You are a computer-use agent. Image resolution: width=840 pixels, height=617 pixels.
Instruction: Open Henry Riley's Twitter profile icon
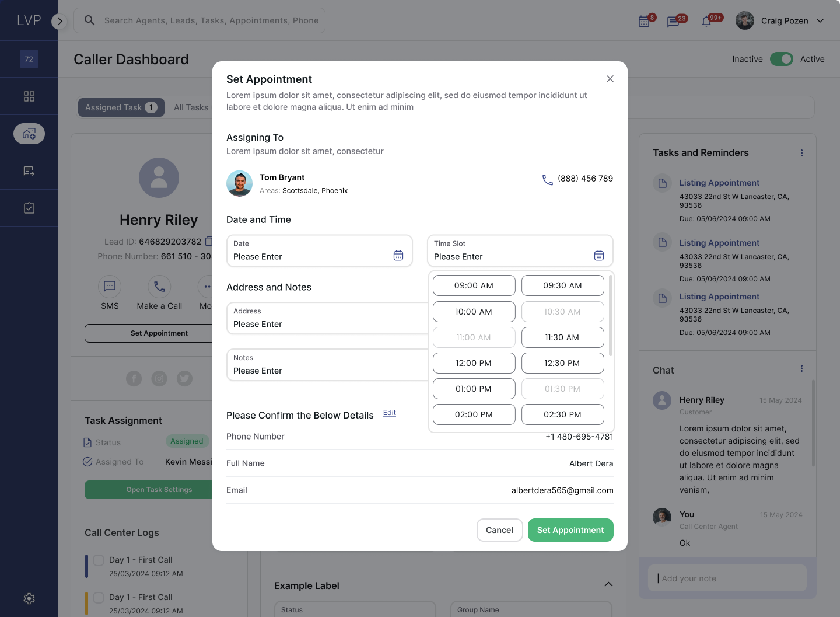click(185, 378)
